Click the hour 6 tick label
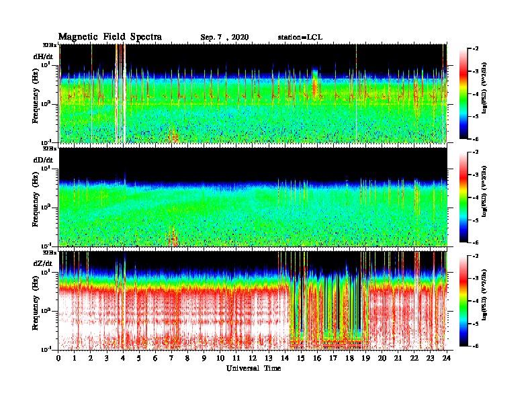532x411 pixels. [155, 358]
